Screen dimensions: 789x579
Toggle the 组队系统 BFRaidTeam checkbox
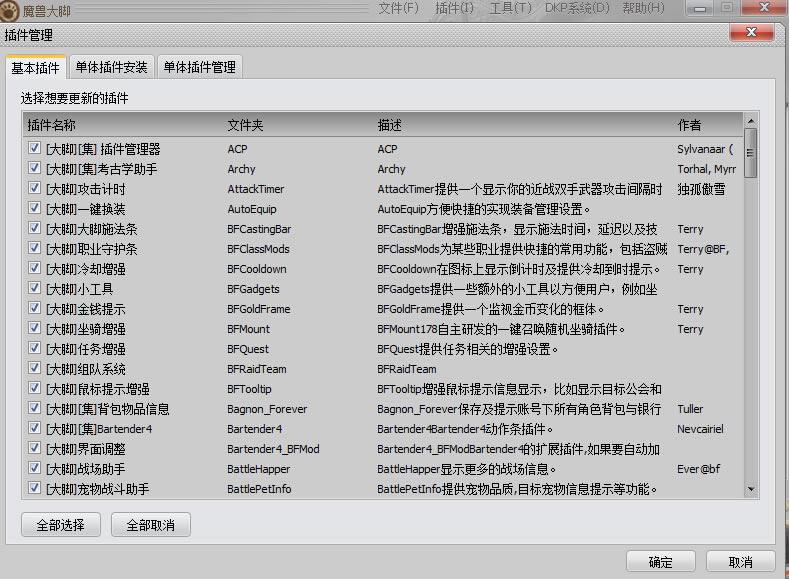(x=34, y=368)
